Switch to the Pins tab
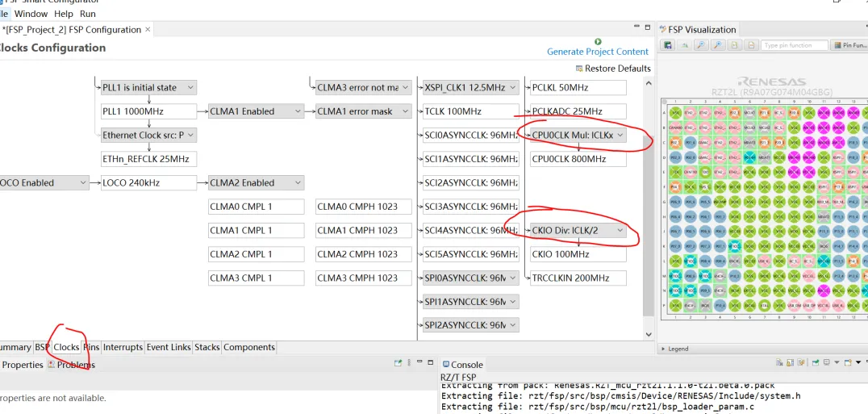Screen dimensions: 868x414 click(x=91, y=347)
